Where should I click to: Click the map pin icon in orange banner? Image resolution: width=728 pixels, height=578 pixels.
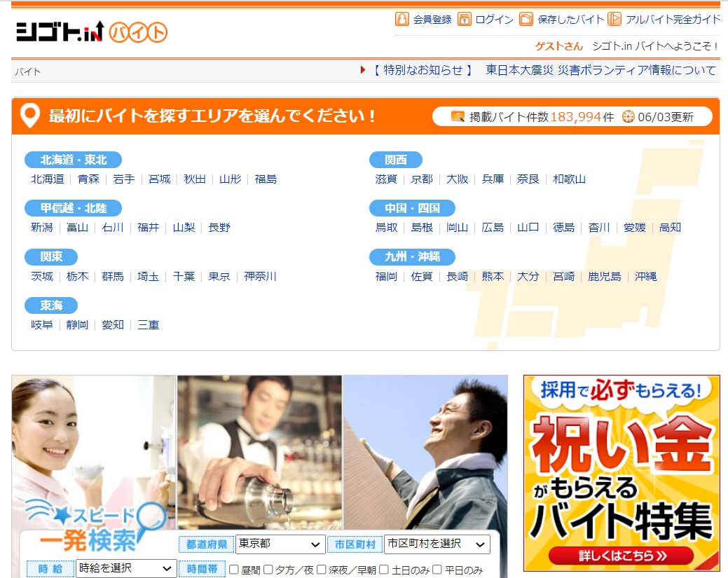(30, 116)
